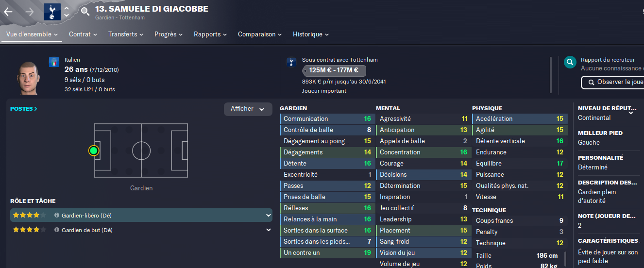Click the POSTES link heading
The height and width of the screenshot is (268, 644).
tap(24, 109)
